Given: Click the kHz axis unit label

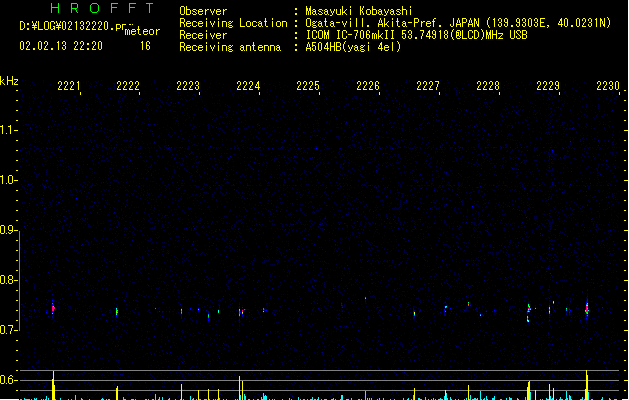Looking at the screenshot, I should click(x=9, y=81).
